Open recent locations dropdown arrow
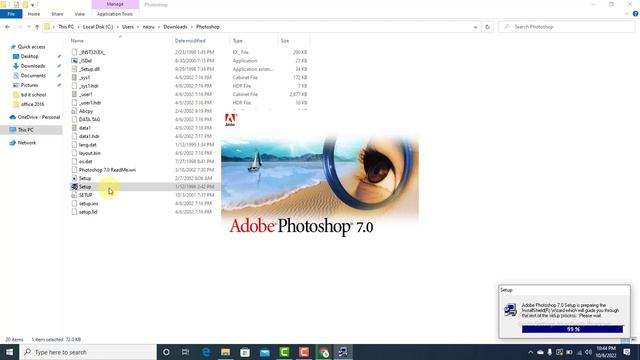This screenshot has width=640, height=360. click(29, 27)
